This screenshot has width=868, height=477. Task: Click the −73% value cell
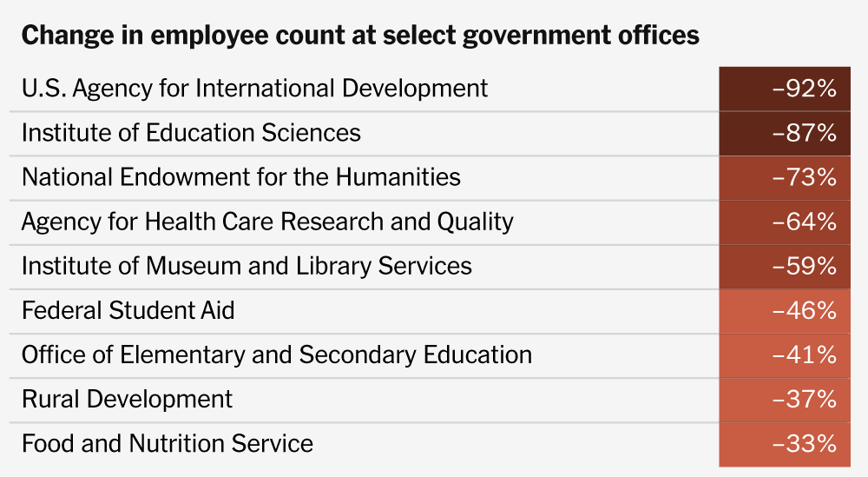(x=785, y=177)
